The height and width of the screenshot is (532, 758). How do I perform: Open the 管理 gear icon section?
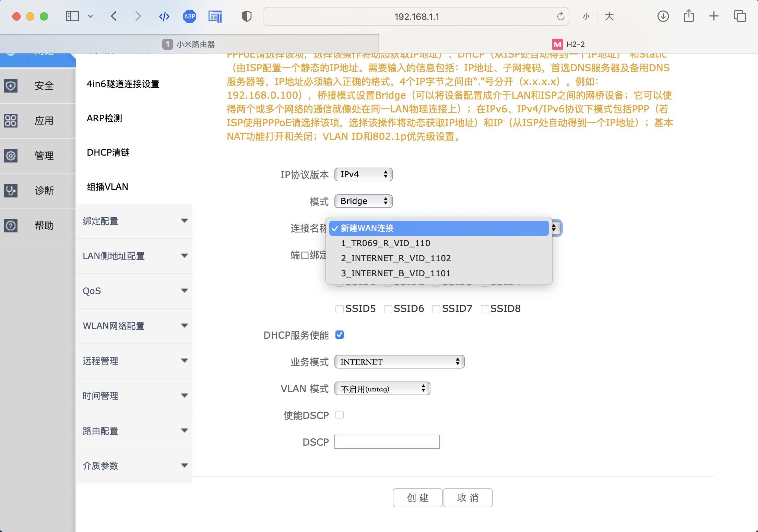tap(11, 156)
